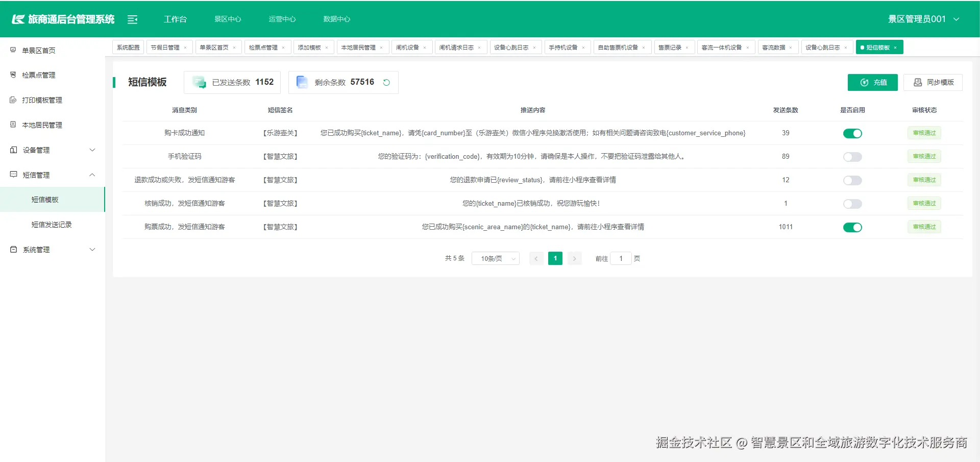
Task: Open 本地居民管理 in the sidebar
Action: coord(43,125)
